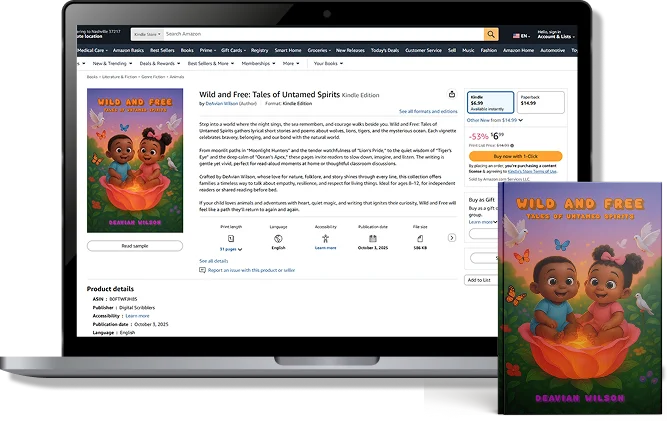Screen dimensions: 668x421
Task: Select the Paperback $14.99 format option
Action: (541, 102)
